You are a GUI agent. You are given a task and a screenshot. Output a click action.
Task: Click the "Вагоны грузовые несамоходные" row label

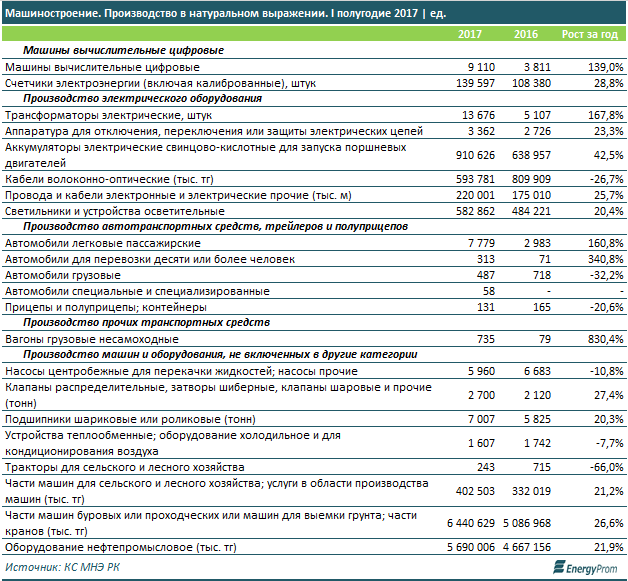coord(93,340)
